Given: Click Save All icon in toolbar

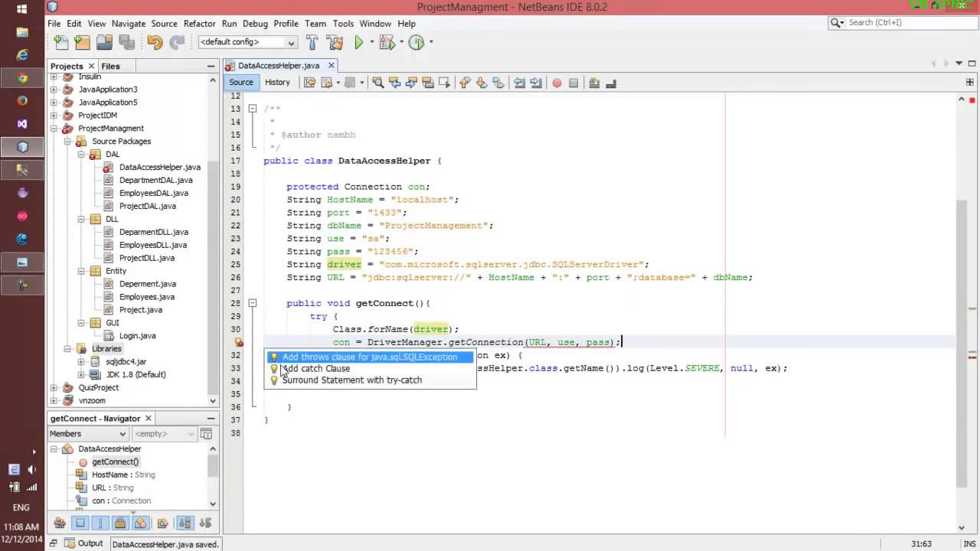Looking at the screenshot, I should (125, 43).
